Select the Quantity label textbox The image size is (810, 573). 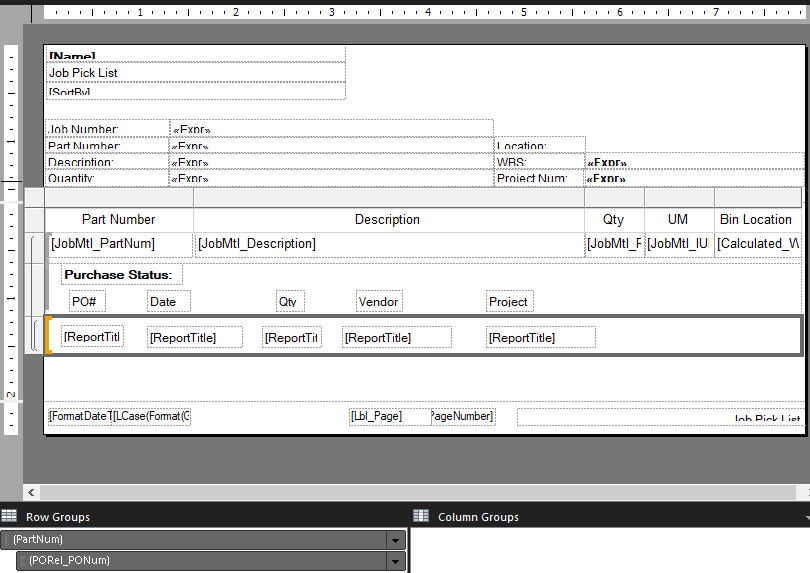point(107,178)
